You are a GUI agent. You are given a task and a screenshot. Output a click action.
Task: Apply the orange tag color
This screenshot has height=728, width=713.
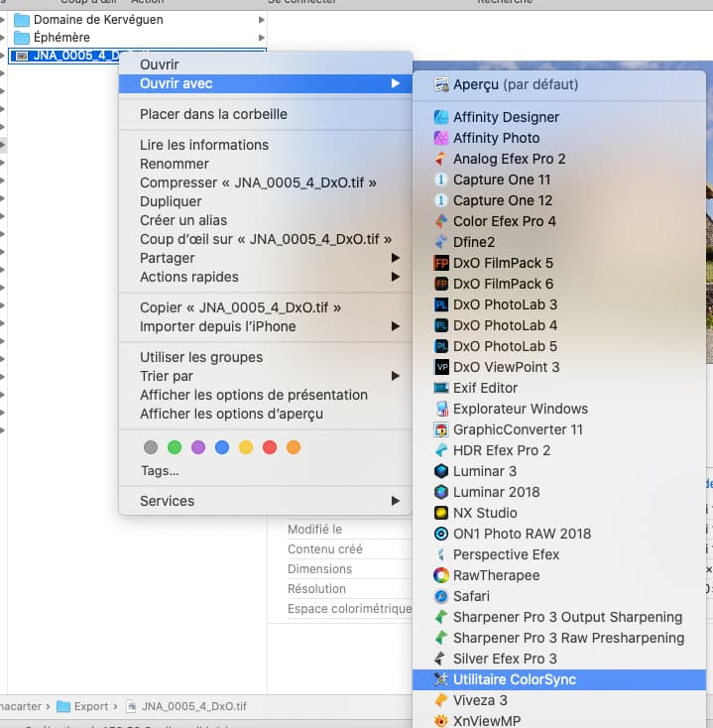tap(294, 447)
